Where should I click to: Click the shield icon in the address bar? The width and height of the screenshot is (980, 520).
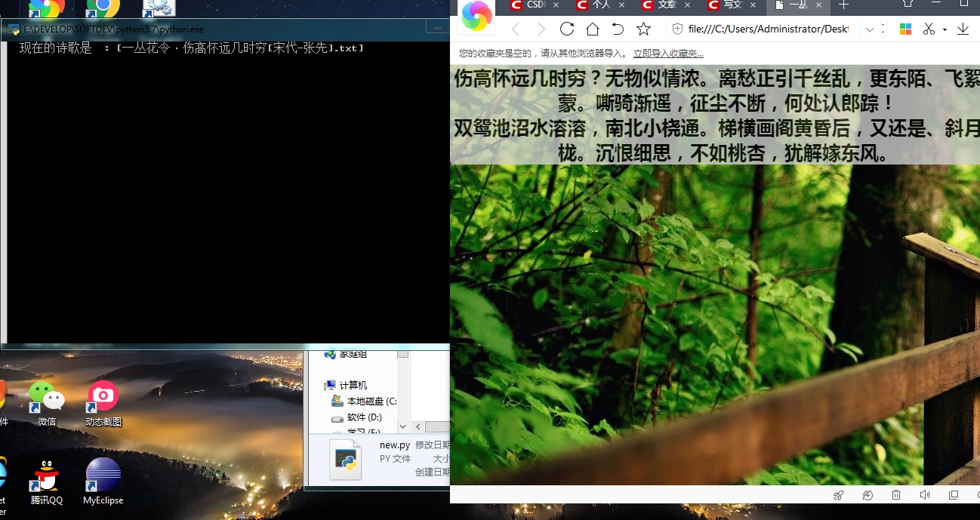[x=677, y=28]
